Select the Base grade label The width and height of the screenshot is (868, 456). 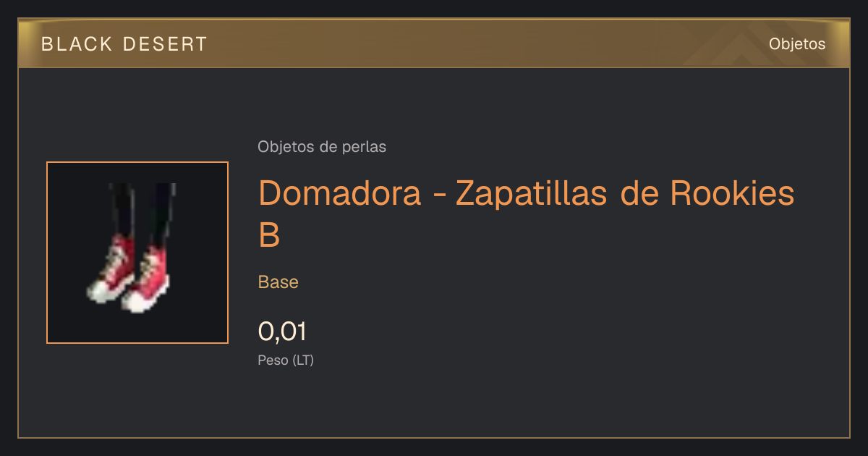point(278,282)
